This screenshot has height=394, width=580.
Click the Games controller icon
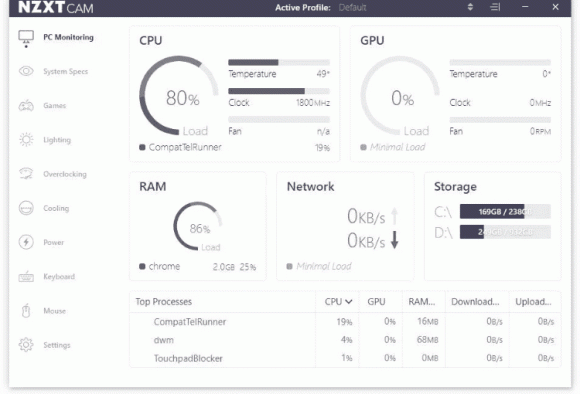[26, 106]
